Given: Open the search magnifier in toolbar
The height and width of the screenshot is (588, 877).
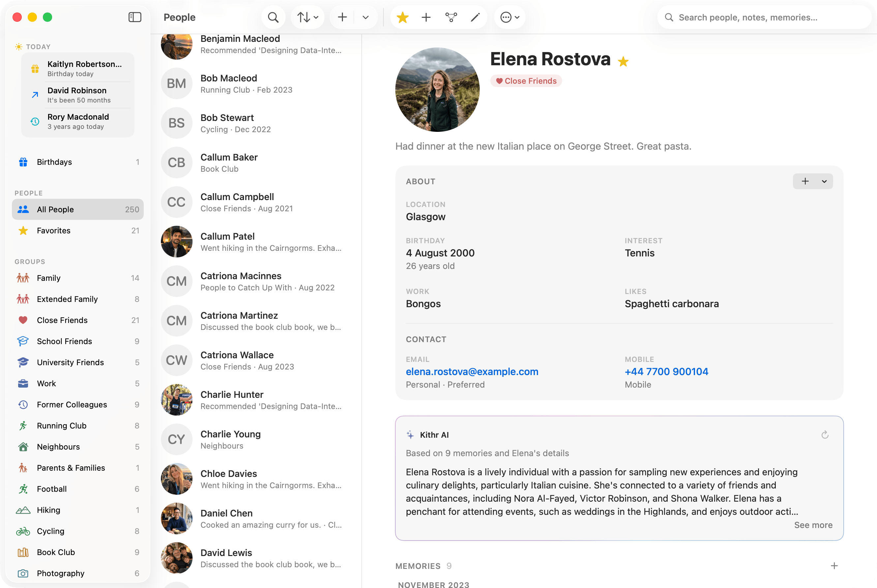Looking at the screenshot, I should (x=273, y=17).
